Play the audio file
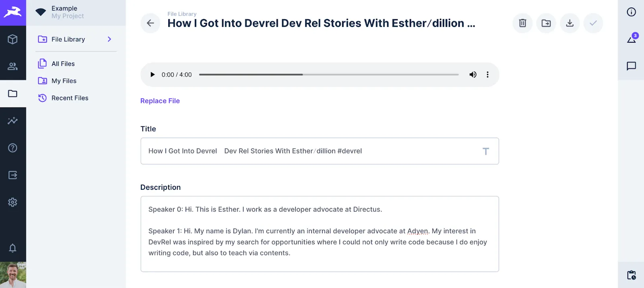The height and width of the screenshot is (288, 644). click(x=153, y=75)
